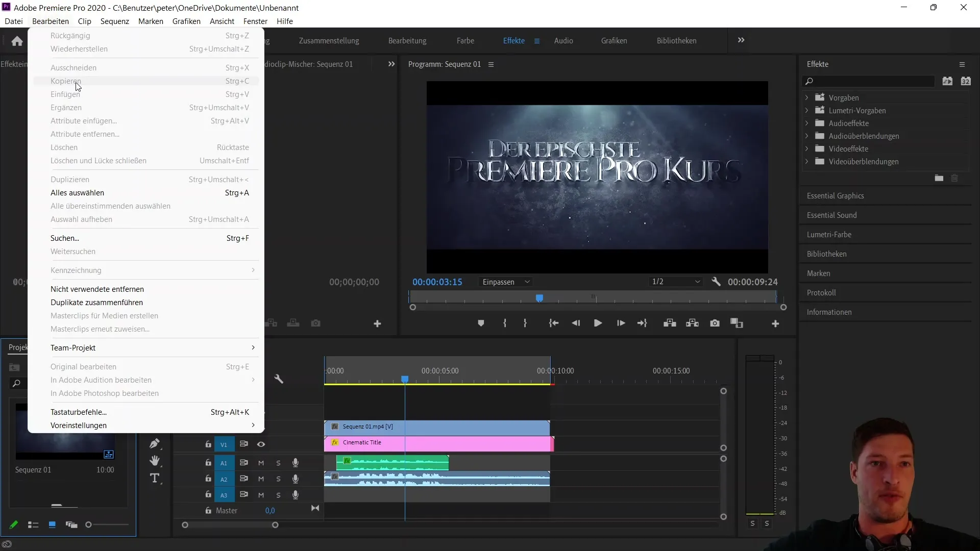Open the 1/2 playback resolution dropdown

(675, 282)
